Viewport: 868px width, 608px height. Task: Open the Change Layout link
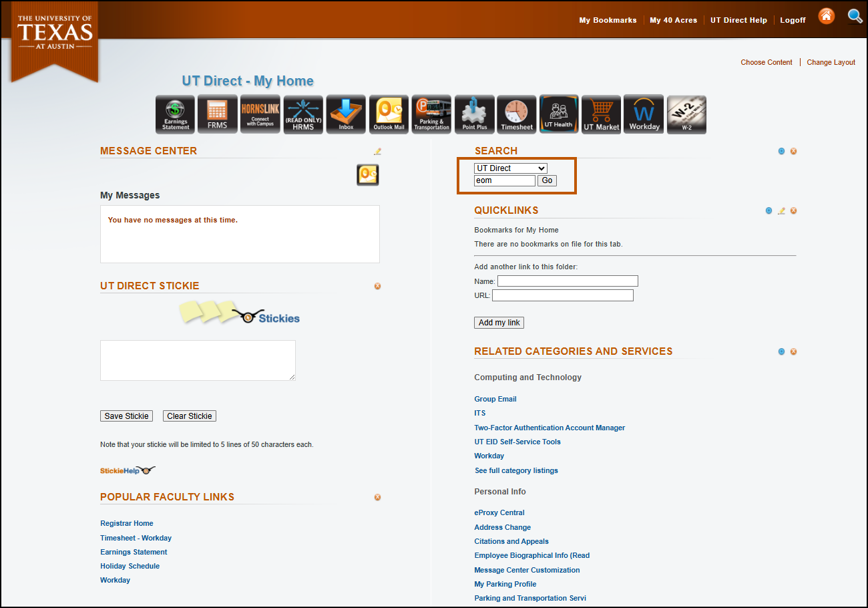click(x=831, y=62)
